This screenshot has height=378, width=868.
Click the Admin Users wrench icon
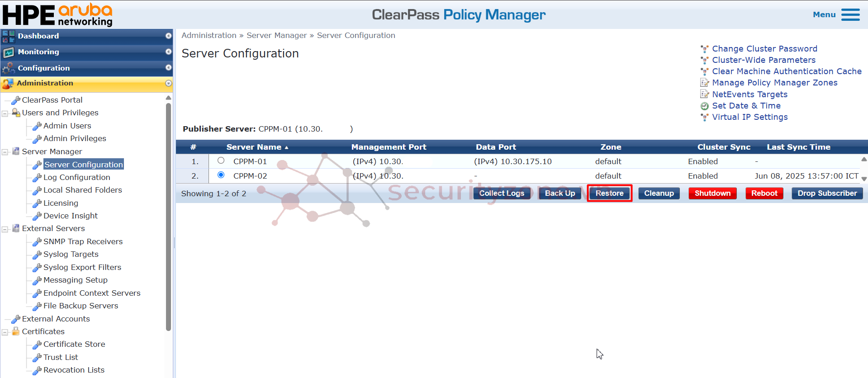click(37, 126)
